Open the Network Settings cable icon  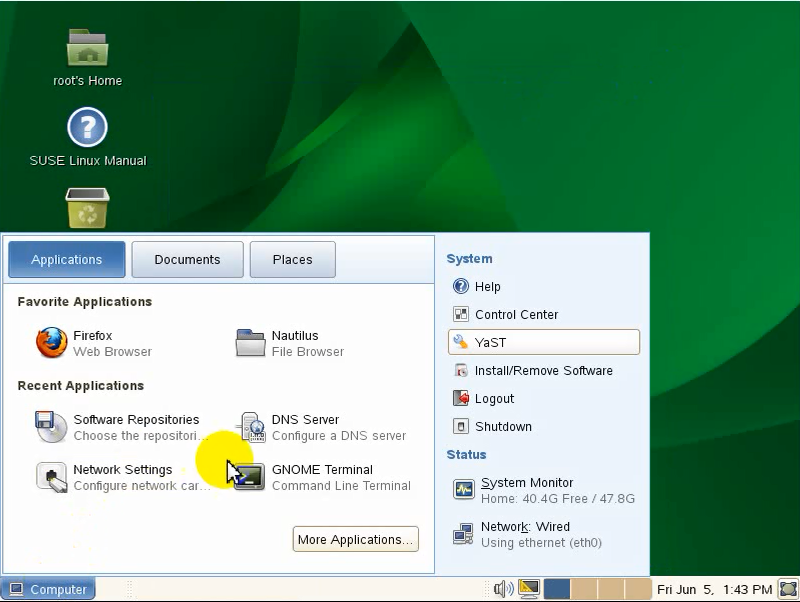(x=51, y=477)
